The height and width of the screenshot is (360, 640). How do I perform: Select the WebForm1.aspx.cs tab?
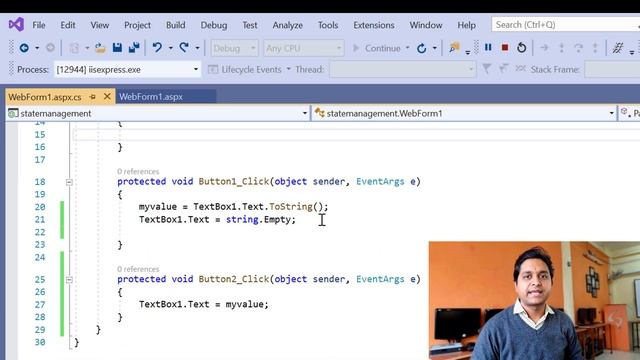coord(45,97)
